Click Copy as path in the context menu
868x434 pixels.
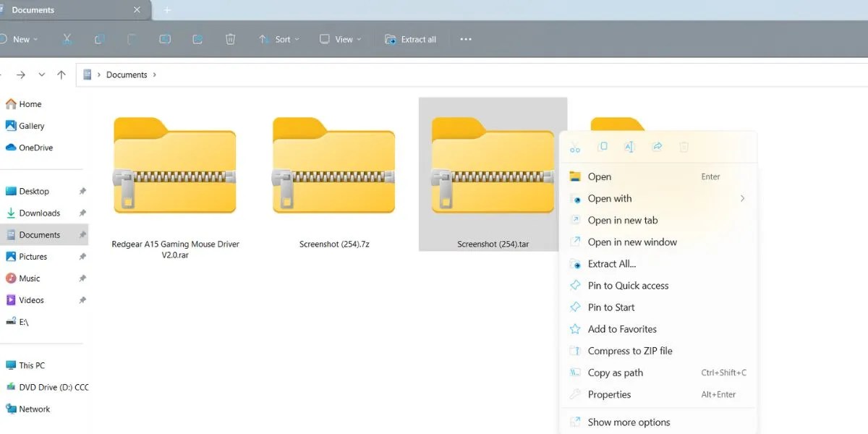pos(616,373)
